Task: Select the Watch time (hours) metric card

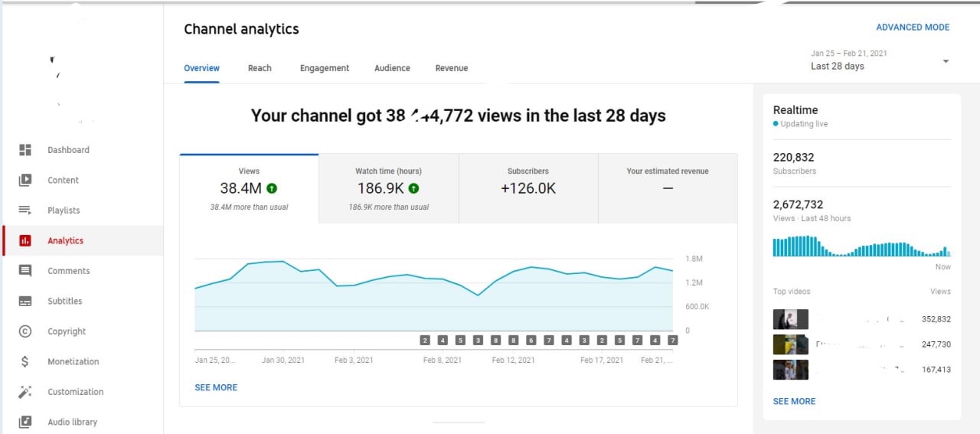Action: point(388,188)
